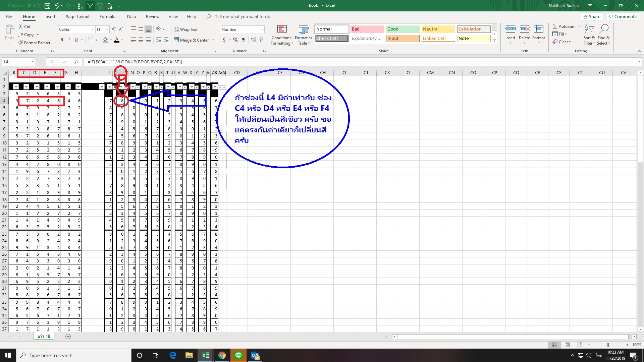
Task: Open the Name Box dropdown arrow
Action: click(x=32, y=62)
